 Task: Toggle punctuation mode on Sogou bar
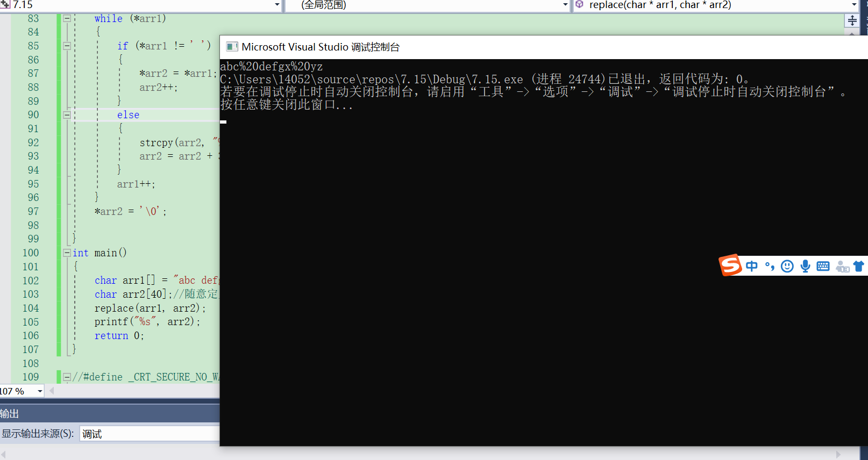tap(770, 266)
